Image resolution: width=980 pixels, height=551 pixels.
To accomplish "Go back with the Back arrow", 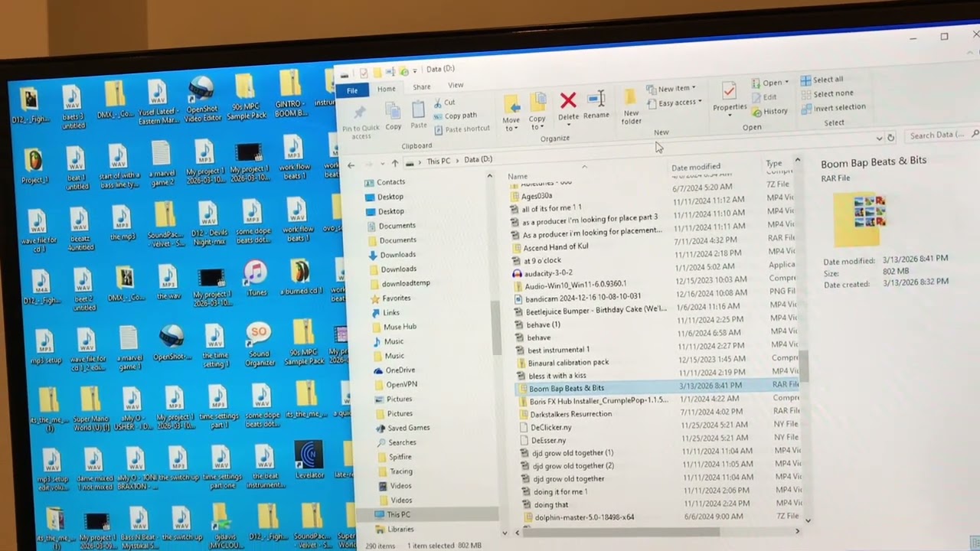I will click(x=351, y=165).
